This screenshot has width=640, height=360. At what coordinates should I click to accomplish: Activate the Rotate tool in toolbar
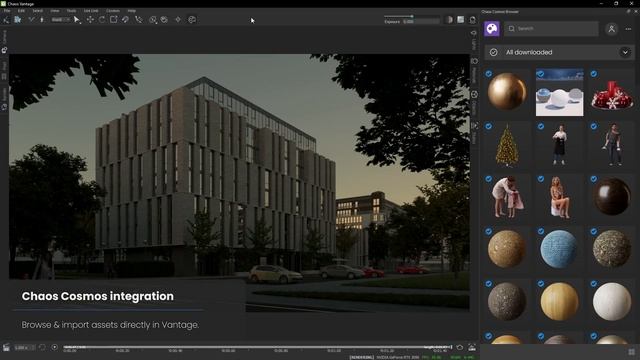pos(102,20)
